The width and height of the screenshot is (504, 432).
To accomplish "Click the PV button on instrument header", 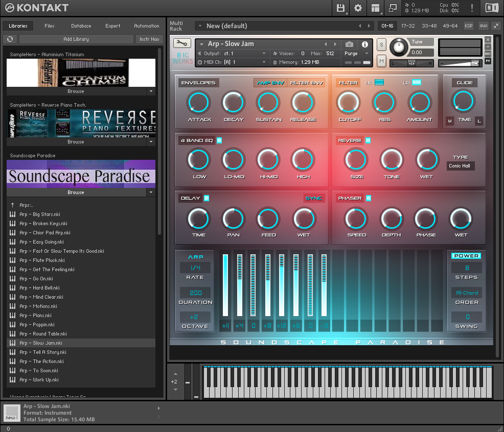I will point(488,61).
